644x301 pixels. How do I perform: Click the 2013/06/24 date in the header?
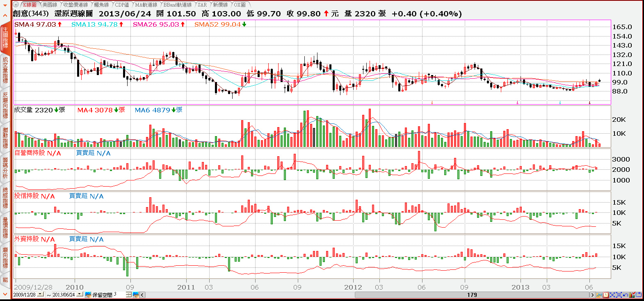pyautogui.click(x=125, y=14)
